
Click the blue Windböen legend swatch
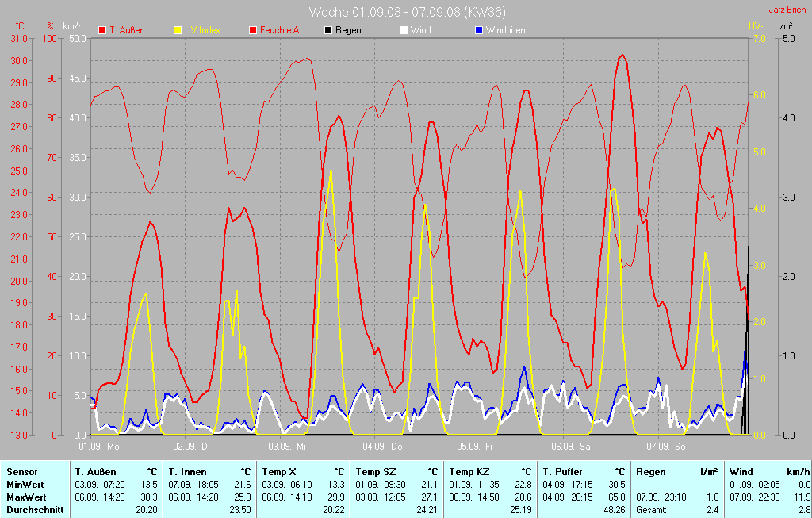click(x=479, y=30)
